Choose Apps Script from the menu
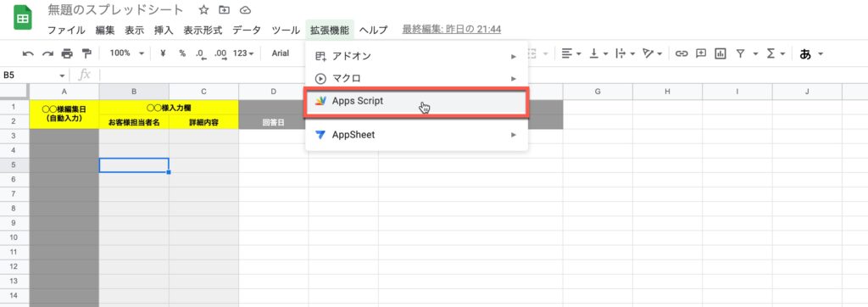Viewport: 868px width, 307px height. (x=416, y=102)
